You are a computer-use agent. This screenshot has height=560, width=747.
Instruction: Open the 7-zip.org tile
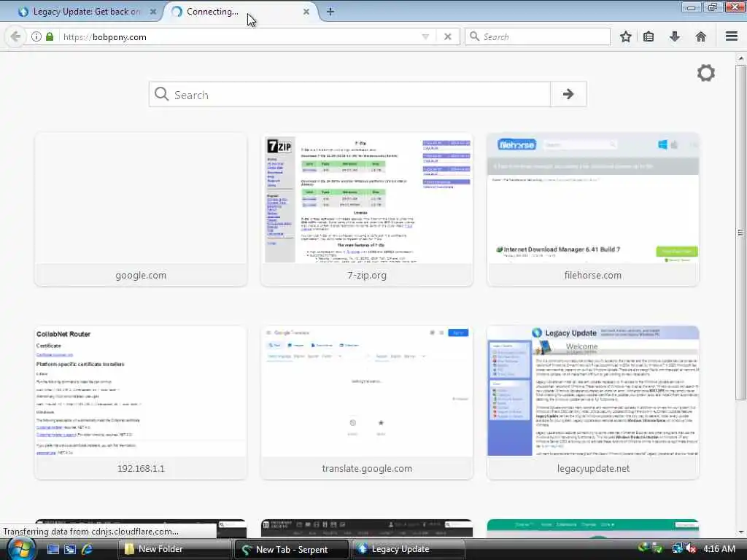tap(367, 209)
